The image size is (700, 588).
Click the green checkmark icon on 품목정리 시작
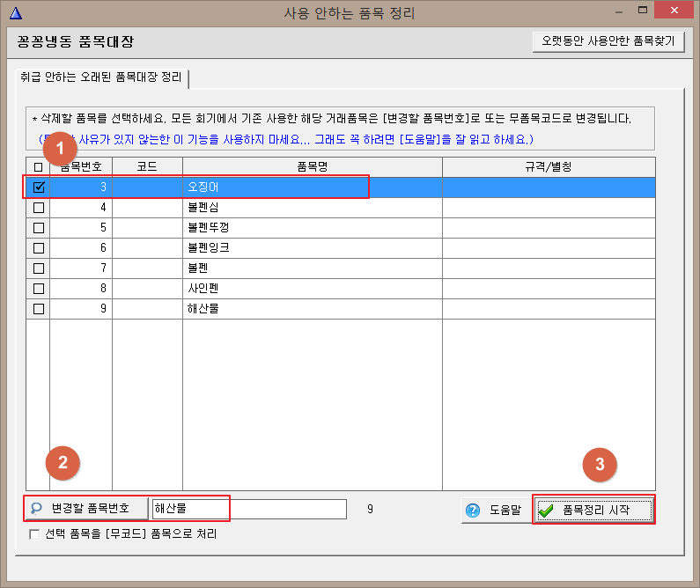tap(546, 511)
